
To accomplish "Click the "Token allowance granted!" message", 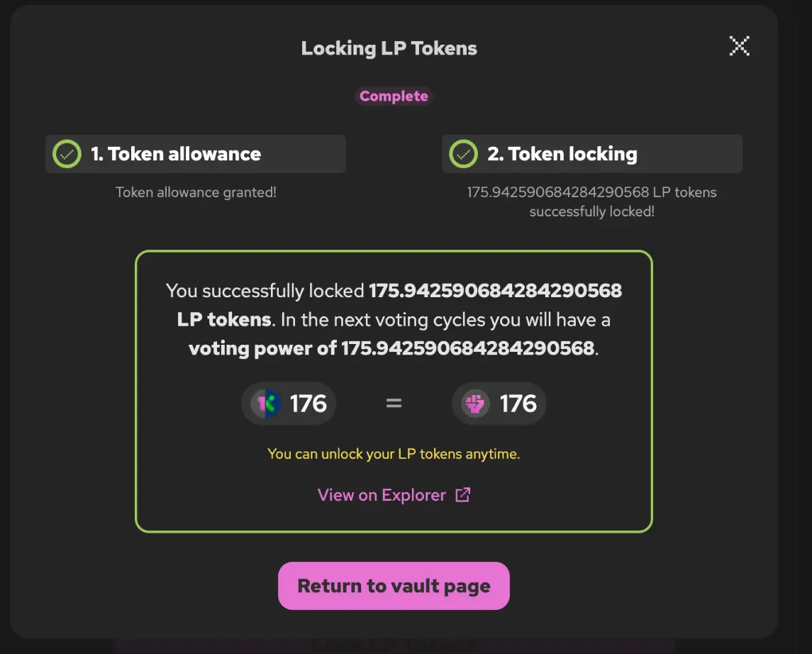I will pyautogui.click(x=196, y=192).
